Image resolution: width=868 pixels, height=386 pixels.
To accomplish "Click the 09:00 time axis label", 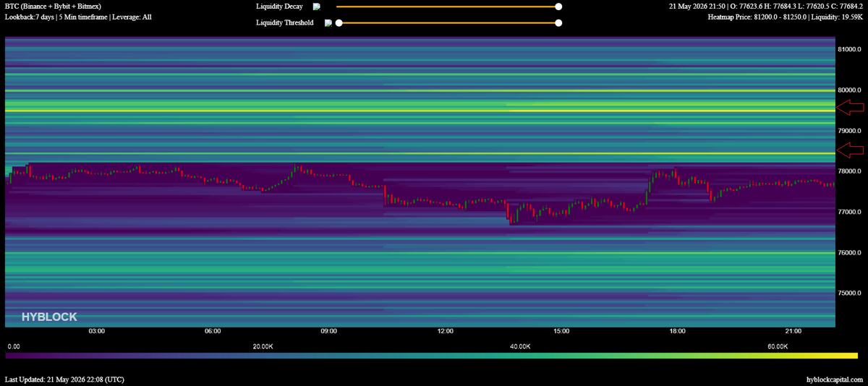I will coord(329,331).
